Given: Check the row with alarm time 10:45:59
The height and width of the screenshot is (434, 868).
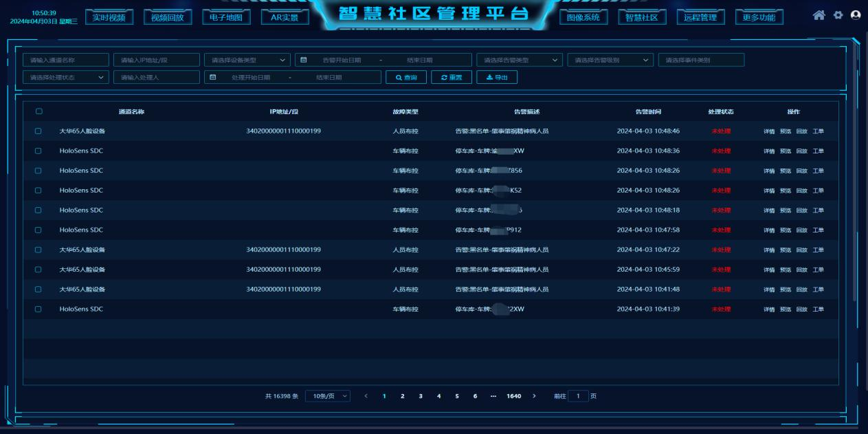Looking at the screenshot, I should pos(38,270).
